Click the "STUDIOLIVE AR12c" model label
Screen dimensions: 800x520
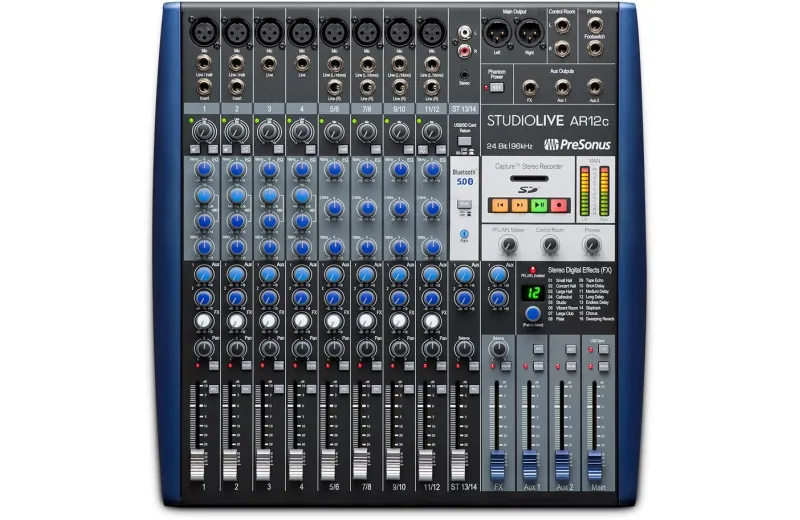tap(547, 121)
